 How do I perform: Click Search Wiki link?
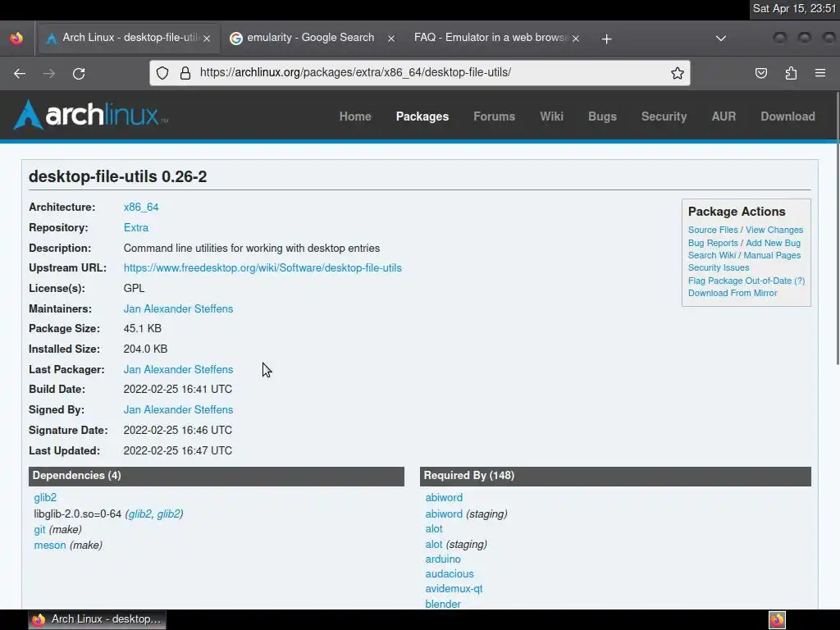(712, 256)
